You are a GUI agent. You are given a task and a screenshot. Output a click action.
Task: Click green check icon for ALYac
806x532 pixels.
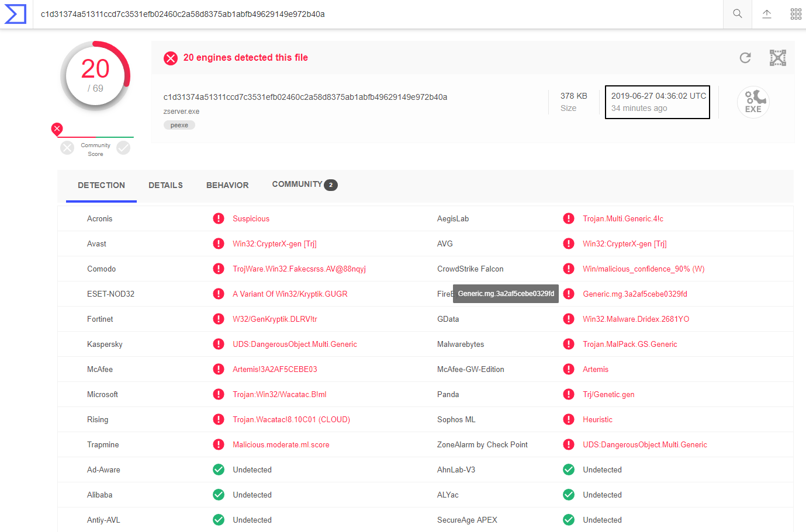tap(569, 495)
